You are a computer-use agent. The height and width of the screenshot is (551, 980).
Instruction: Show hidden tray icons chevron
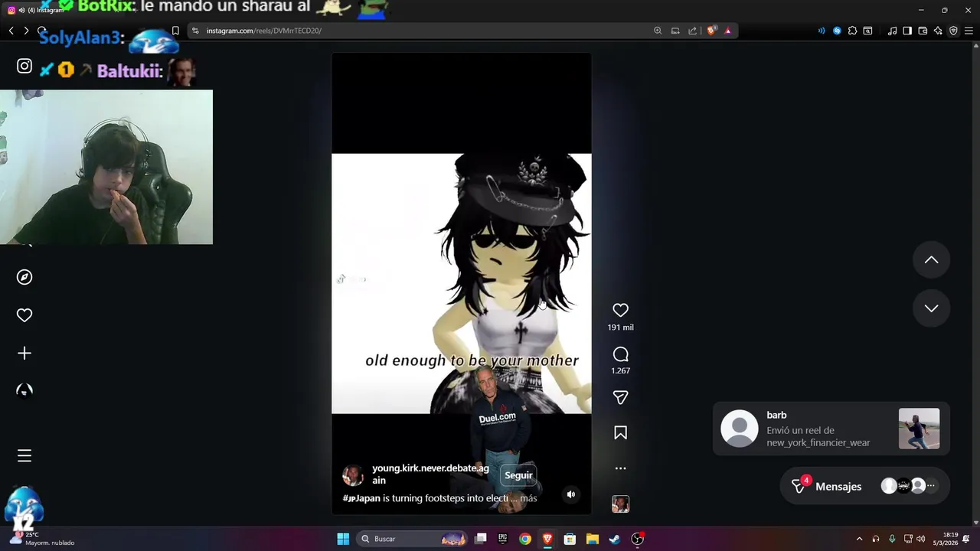tap(859, 539)
